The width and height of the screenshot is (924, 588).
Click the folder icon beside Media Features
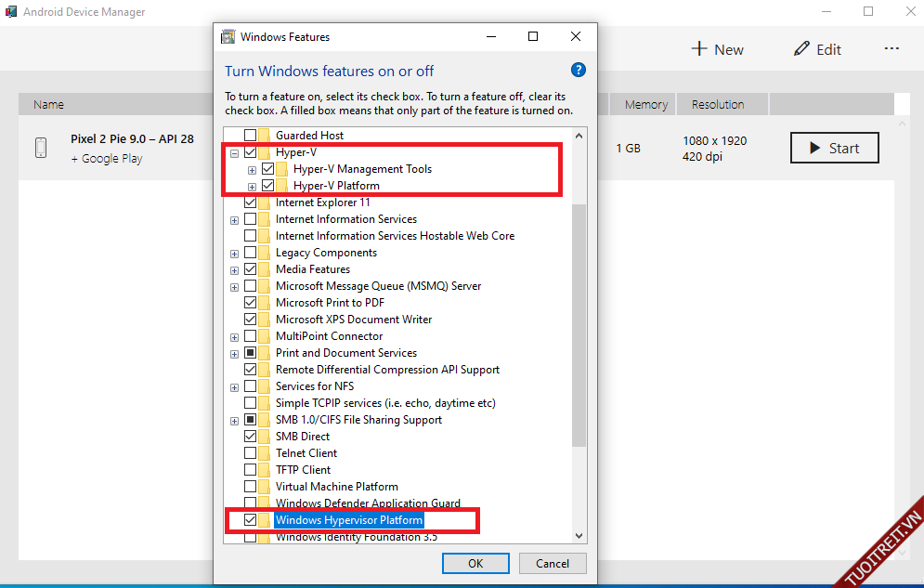[x=265, y=269]
